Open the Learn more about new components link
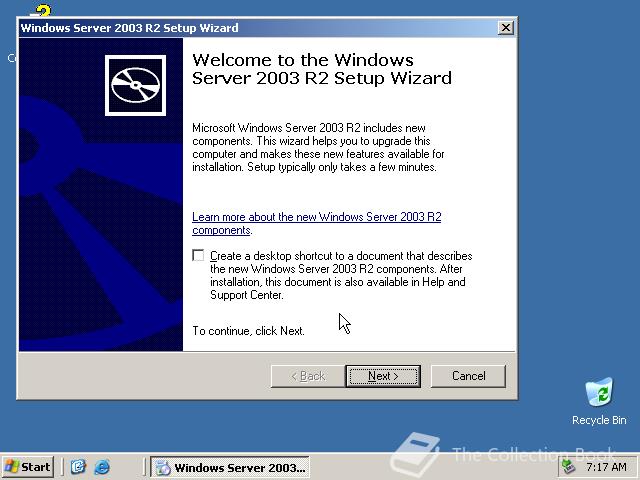Image resolution: width=640 pixels, height=480 pixels. [x=317, y=223]
